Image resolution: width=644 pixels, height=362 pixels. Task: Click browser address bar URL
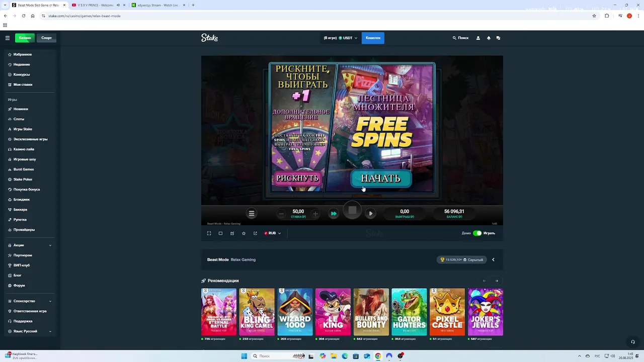[84, 16]
